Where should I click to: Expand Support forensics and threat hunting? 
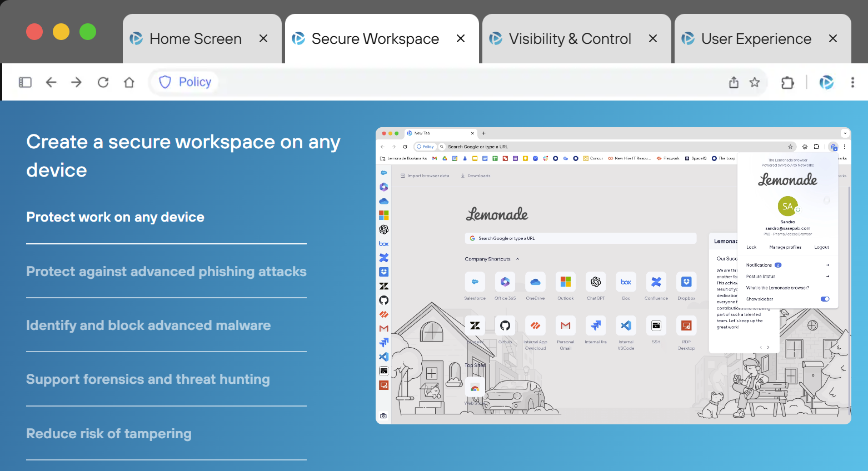point(148,379)
